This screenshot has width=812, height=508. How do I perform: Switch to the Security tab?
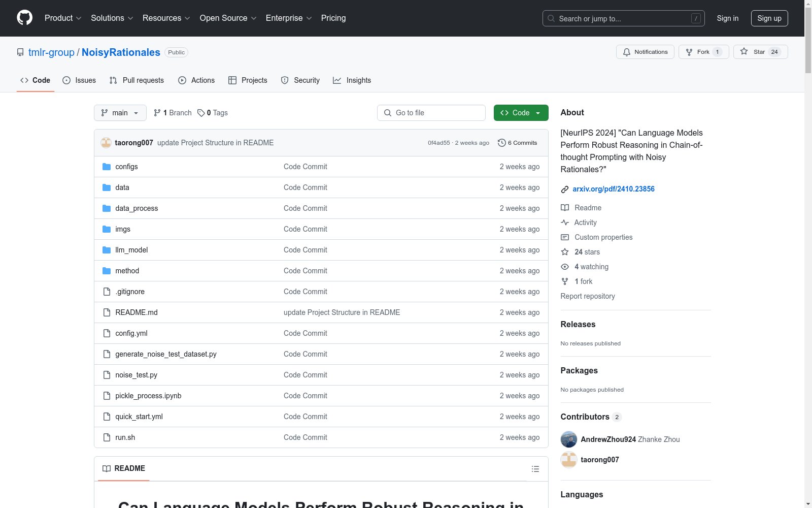300,80
